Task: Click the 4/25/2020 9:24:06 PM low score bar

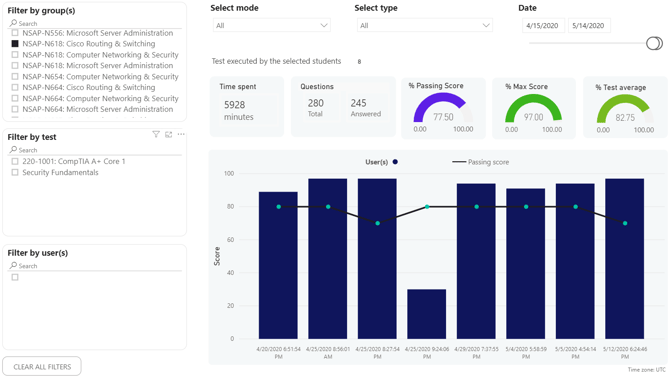Action: tap(426, 314)
